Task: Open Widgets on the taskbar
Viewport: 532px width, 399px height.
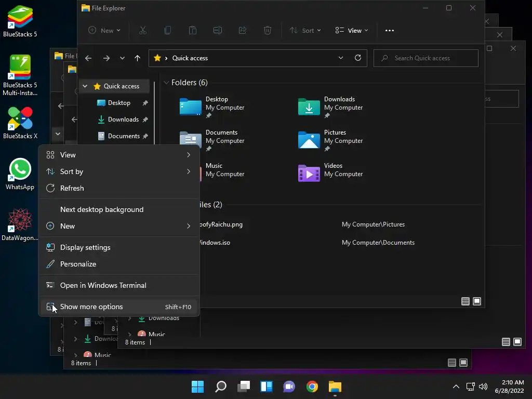Action: [x=267, y=387]
